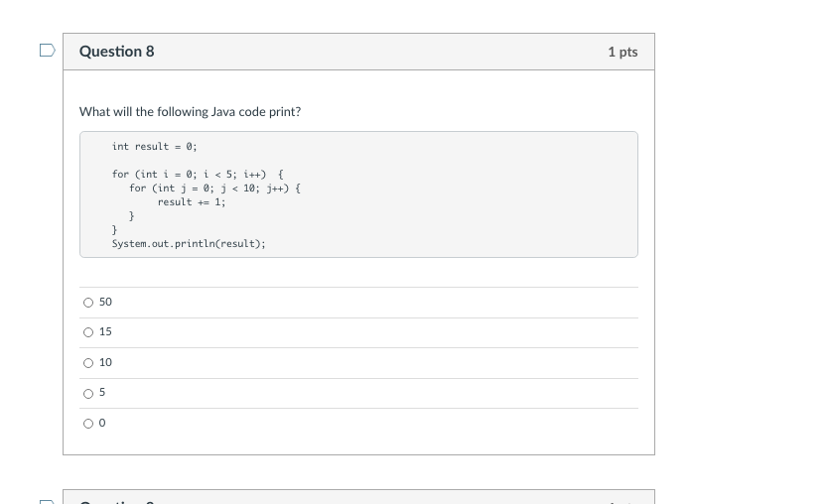Flag the next question below Question 8
This screenshot has height=504, width=830.
pyautogui.click(x=47, y=501)
